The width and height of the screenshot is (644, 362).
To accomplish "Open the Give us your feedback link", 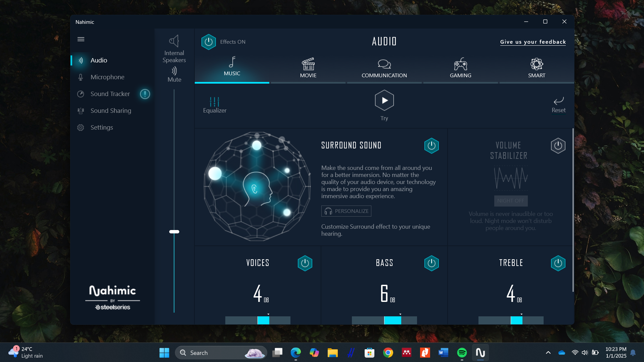I will point(533,42).
